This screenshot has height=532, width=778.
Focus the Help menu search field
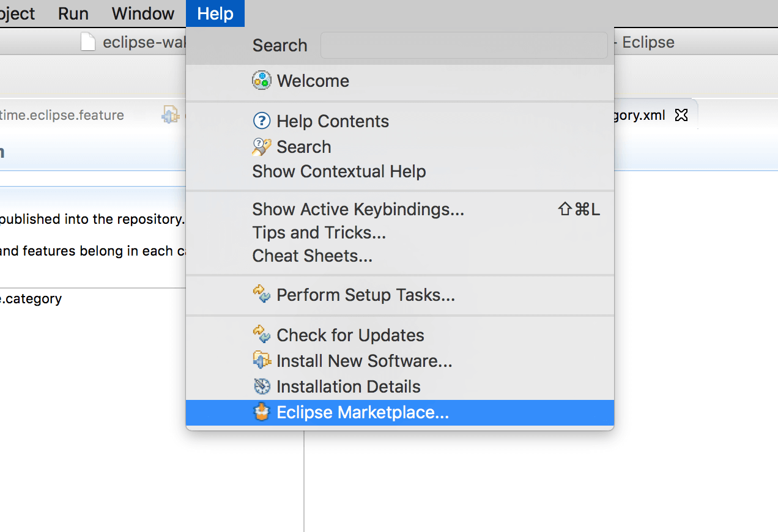point(464,45)
